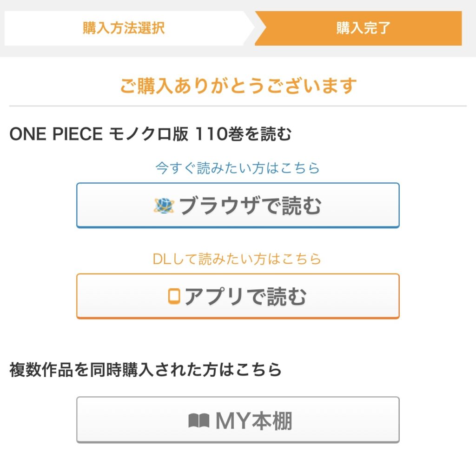The image size is (476, 473).
Task: Click the ONE PIECE words in the title
Action: tap(56, 134)
